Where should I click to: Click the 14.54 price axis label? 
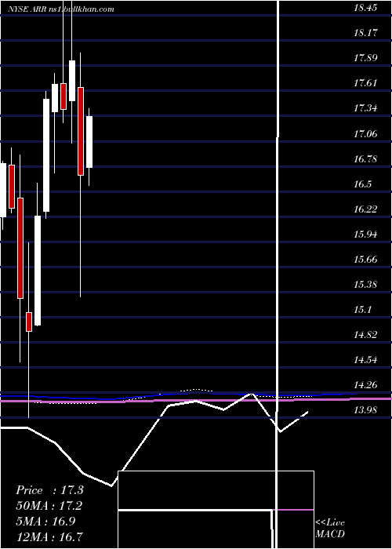pos(365,360)
